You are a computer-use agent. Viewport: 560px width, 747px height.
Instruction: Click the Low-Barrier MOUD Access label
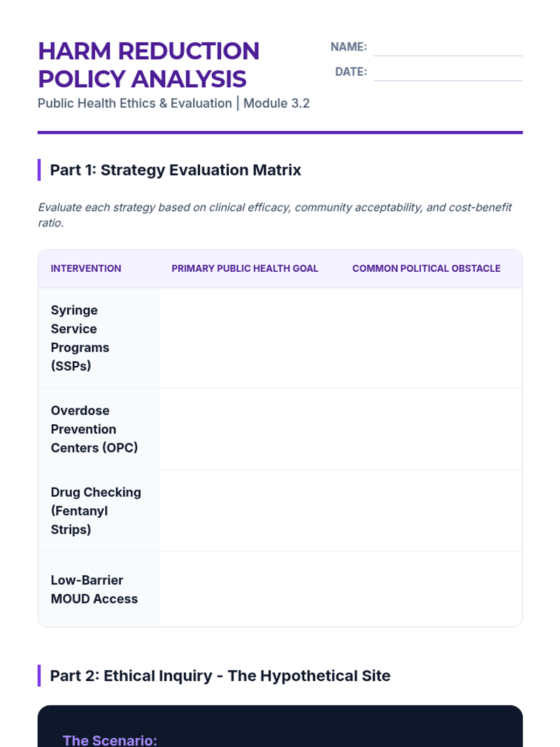pyautogui.click(x=94, y=589)
